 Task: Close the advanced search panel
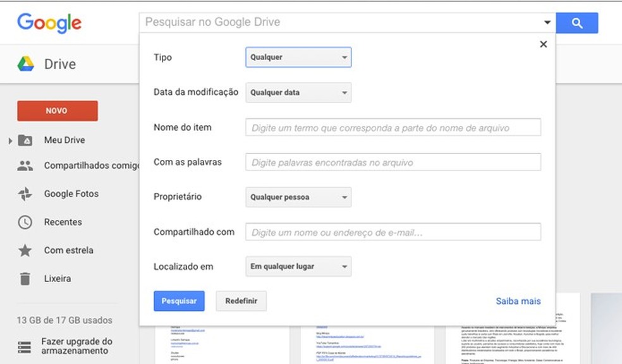pyautogui.click(x=544, y=44)
